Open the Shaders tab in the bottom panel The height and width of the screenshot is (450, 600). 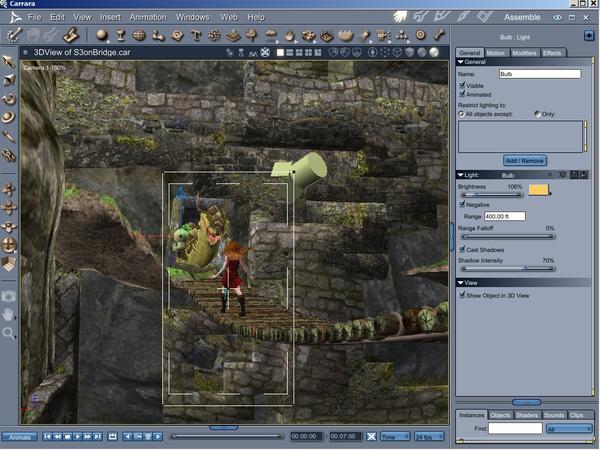[527, 415]
